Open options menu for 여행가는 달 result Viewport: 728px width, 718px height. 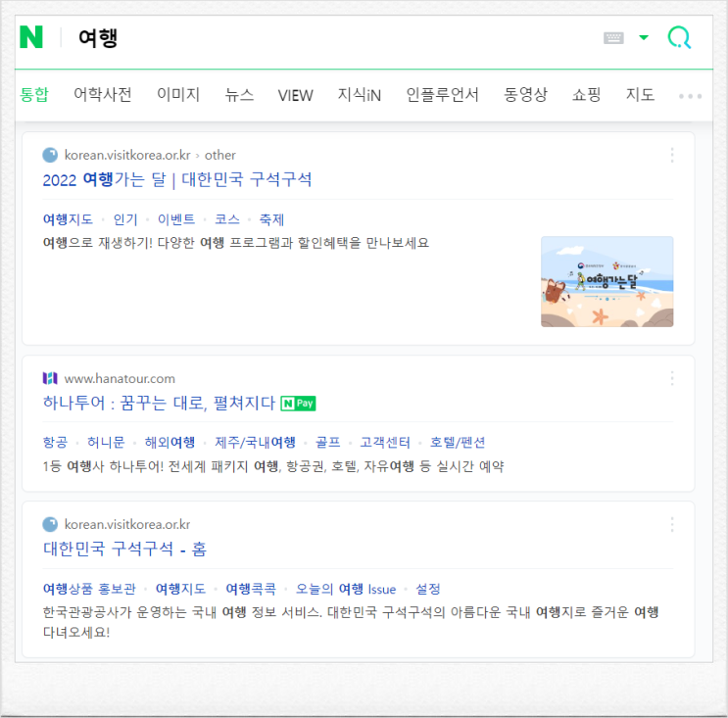pyautogui.click(x=672, y=155)
